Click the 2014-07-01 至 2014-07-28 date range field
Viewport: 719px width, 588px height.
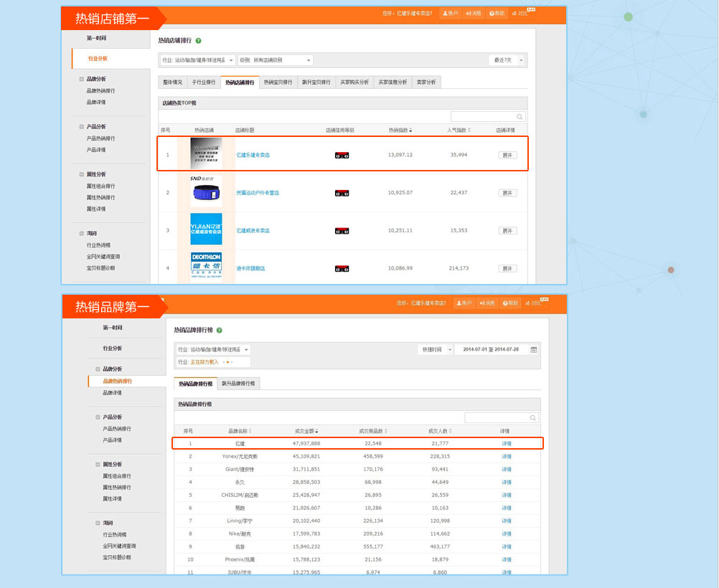click(x=491, y=350)
